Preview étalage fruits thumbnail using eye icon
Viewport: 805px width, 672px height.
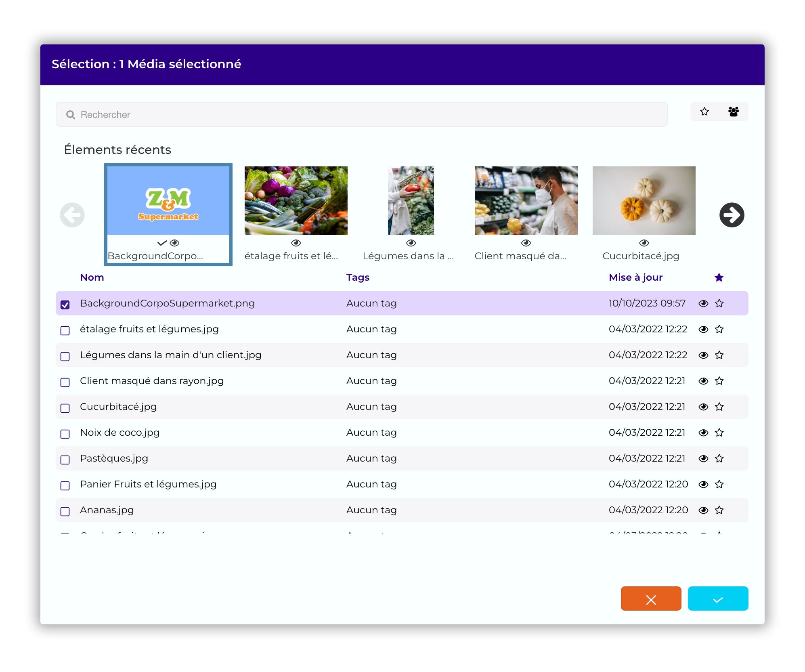[x=296, y=243]
